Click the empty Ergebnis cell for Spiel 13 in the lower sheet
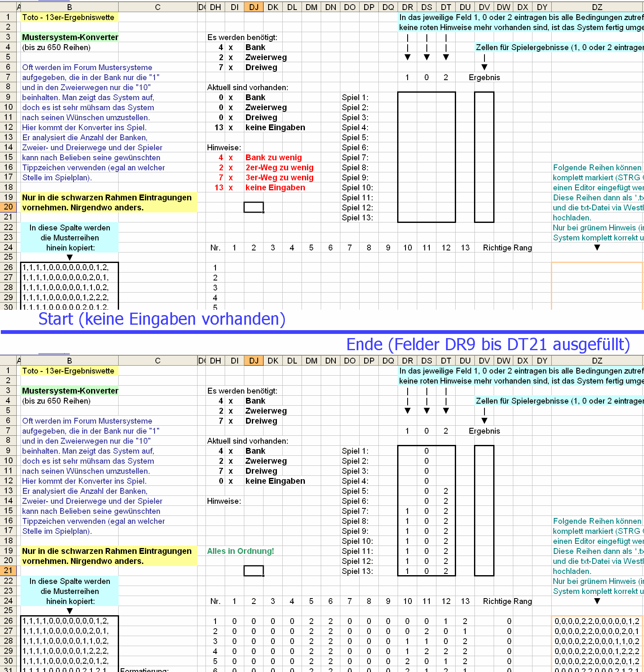The height and width of the screenshot is (672, 644). tap(484, 571)
